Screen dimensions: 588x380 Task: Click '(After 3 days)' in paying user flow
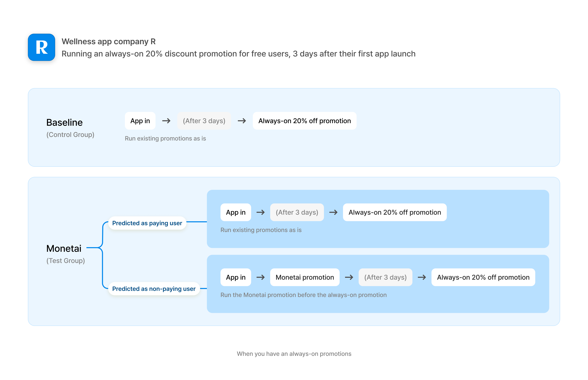pyautogui.click(x=297, y=212)
